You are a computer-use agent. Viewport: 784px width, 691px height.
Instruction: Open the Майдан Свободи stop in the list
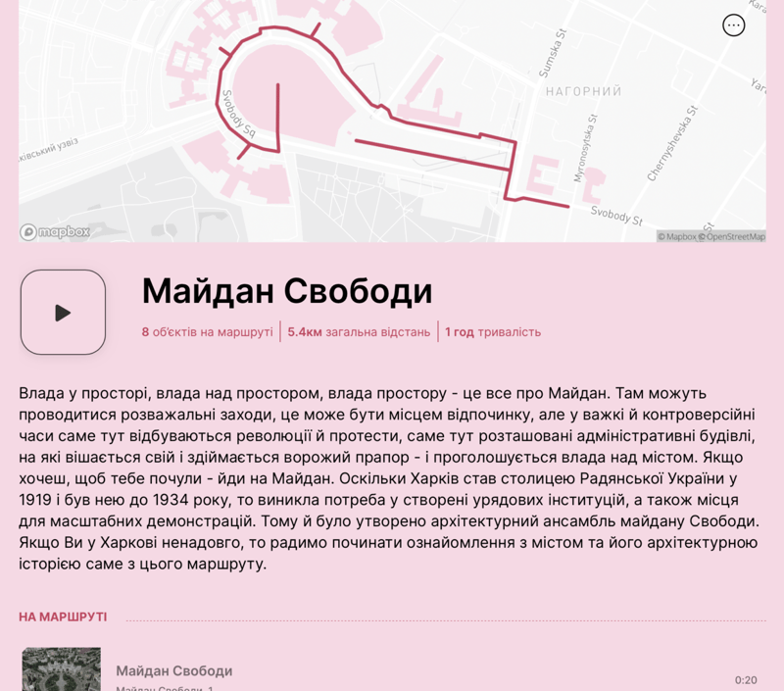[174, 670]
